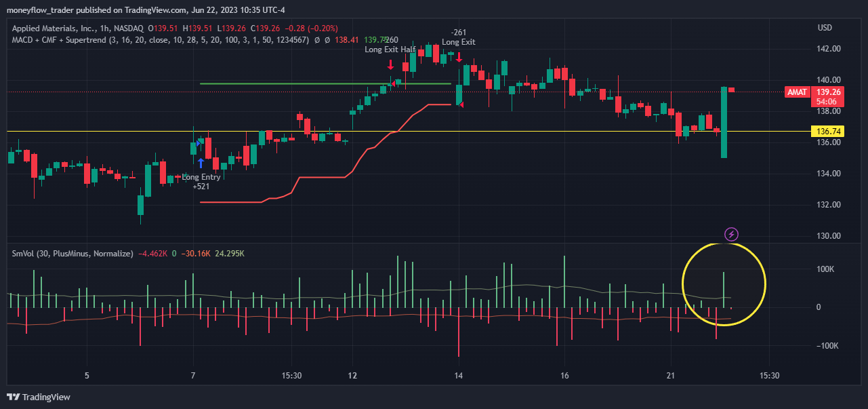Click 140.00 on the price axis
The width and height of the screenshot is (868, 409).
coord(829,80)
